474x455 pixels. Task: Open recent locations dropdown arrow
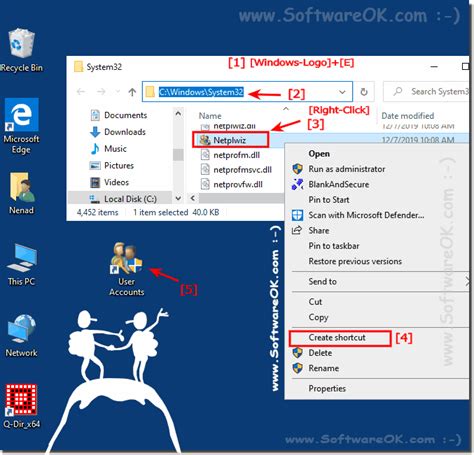pyautogui.click(x=117, y=92)
